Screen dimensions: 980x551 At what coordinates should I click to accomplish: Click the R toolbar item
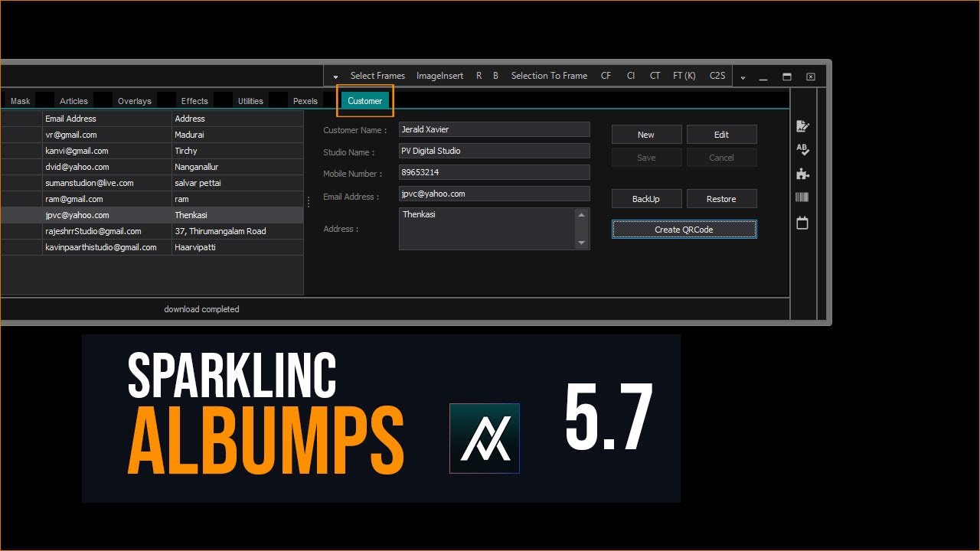479,76
